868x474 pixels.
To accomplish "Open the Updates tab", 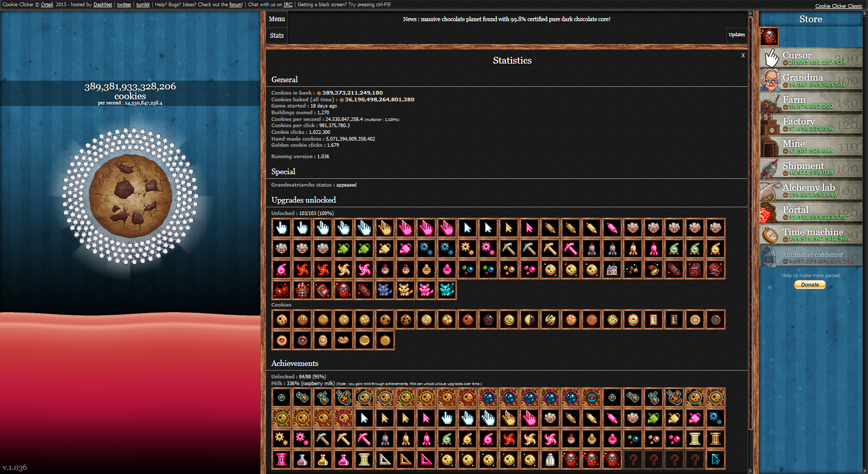I will tap(737, 35).
